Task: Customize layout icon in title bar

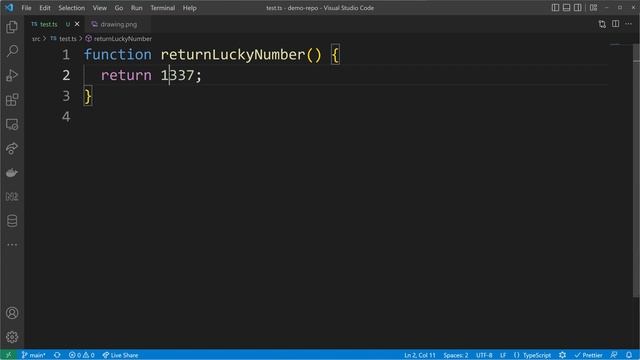Action: pyautogui.click(x=593, y=8)
